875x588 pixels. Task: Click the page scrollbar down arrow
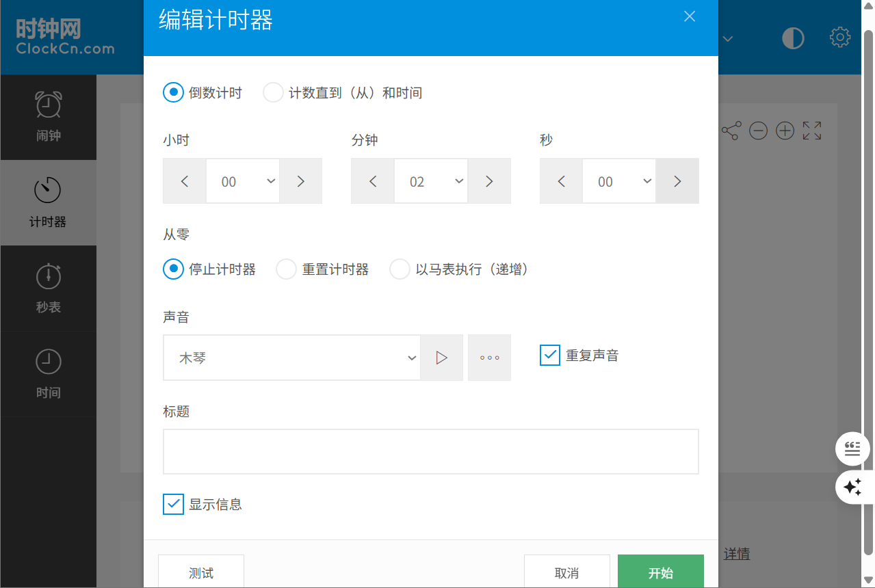[x=868, y=580]
